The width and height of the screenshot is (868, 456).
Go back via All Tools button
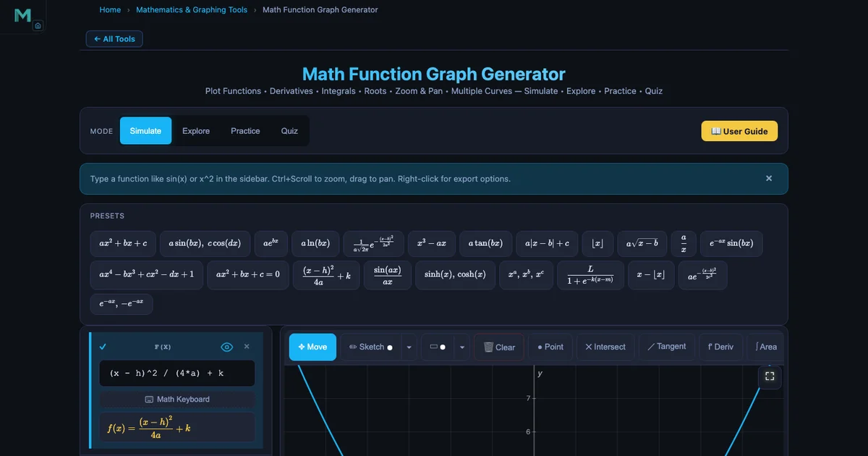[x=114, y=39]
